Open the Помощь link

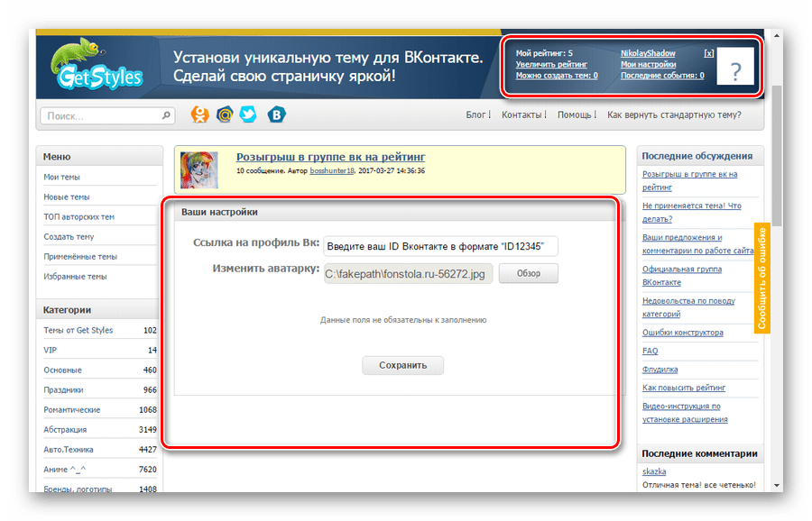coord(574,114)
